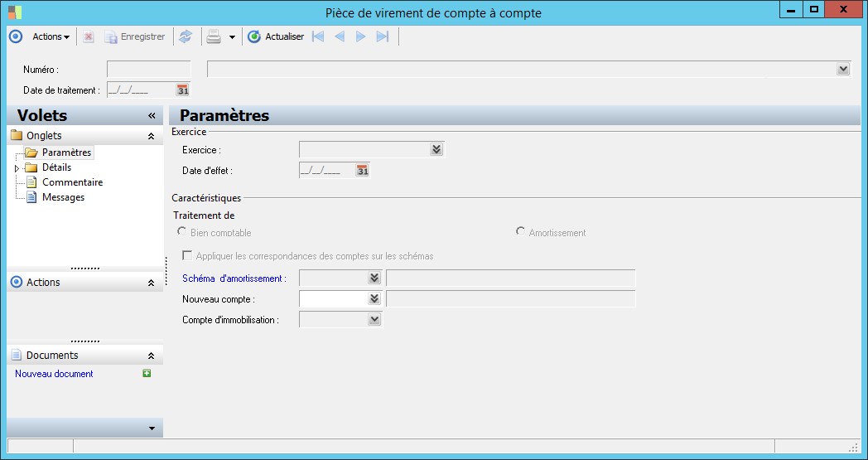Select the Bien comptable radio option

pos(181,231)
